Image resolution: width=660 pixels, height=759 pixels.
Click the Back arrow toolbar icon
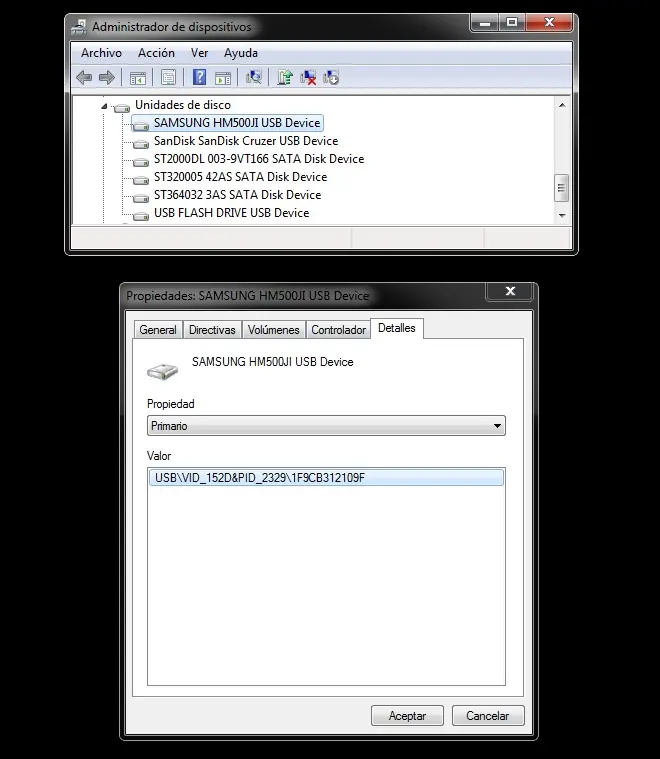click(x=84, y=77)
